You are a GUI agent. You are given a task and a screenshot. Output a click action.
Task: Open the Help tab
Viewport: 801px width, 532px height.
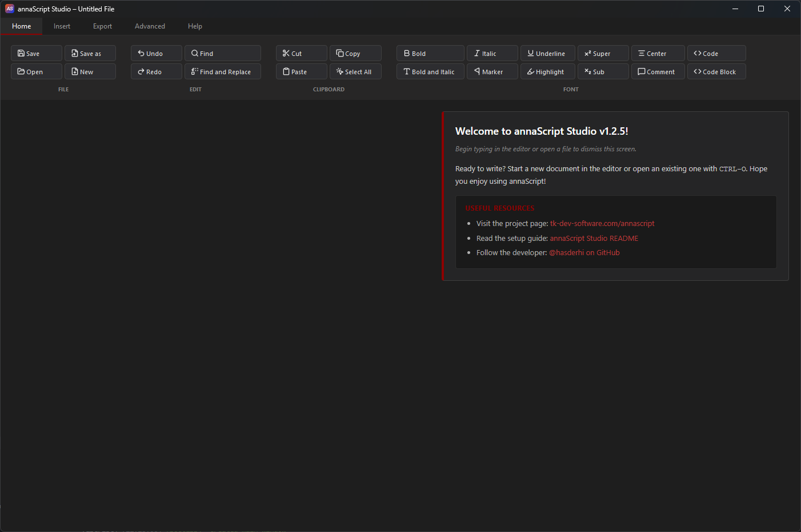[x=195, y=26]
